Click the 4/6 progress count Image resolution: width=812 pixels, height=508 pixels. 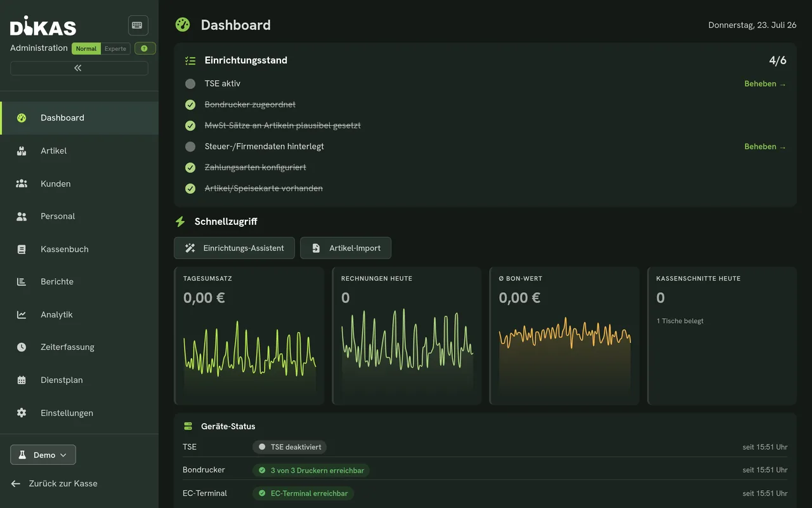778,60
